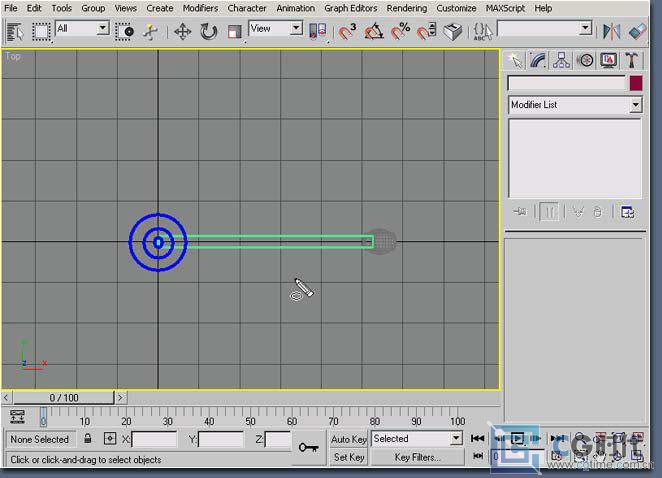Toggle the Window/Crossing selection button
This screenshot has height=478, width=662.
coord(124,32)
